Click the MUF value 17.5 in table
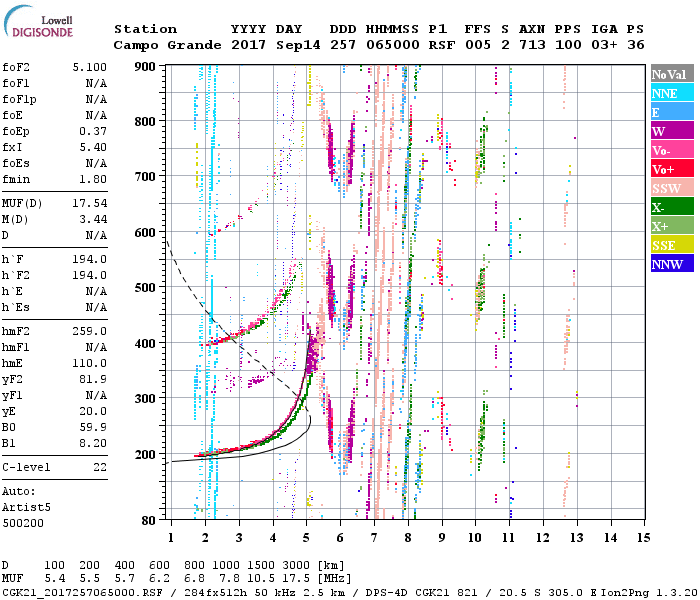The image size is (700, 600). (296, 579)
